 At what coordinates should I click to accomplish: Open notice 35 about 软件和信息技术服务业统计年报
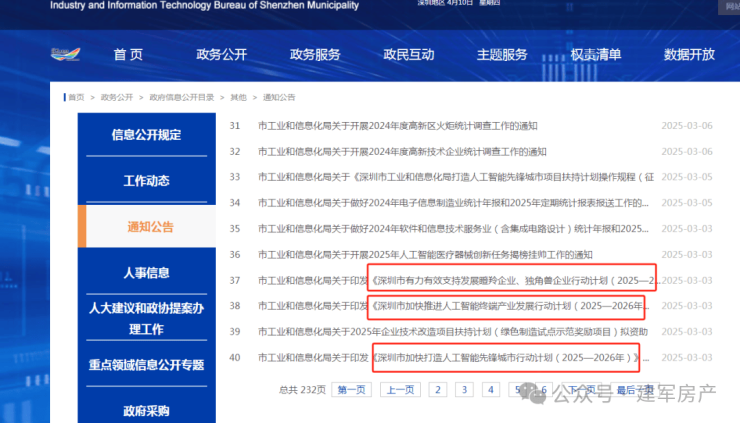[453, 229]
